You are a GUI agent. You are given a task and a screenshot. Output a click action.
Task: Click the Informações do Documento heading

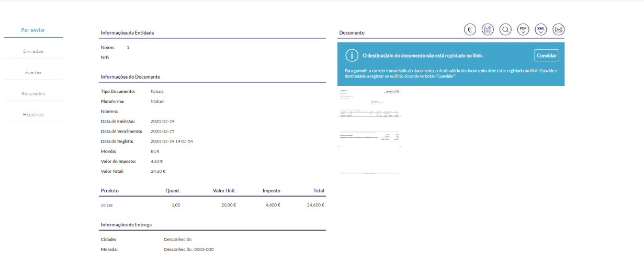click(130, 77)
